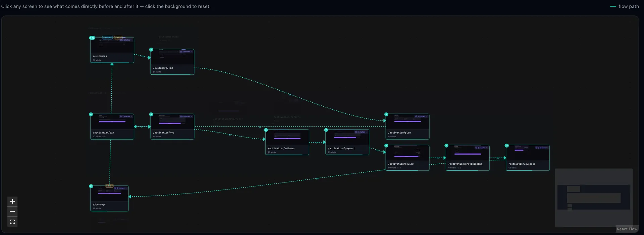Viewport: 644px width, 235px height.
Task: Click step badge 4 on /activation/sim
Action: point(91,114)
